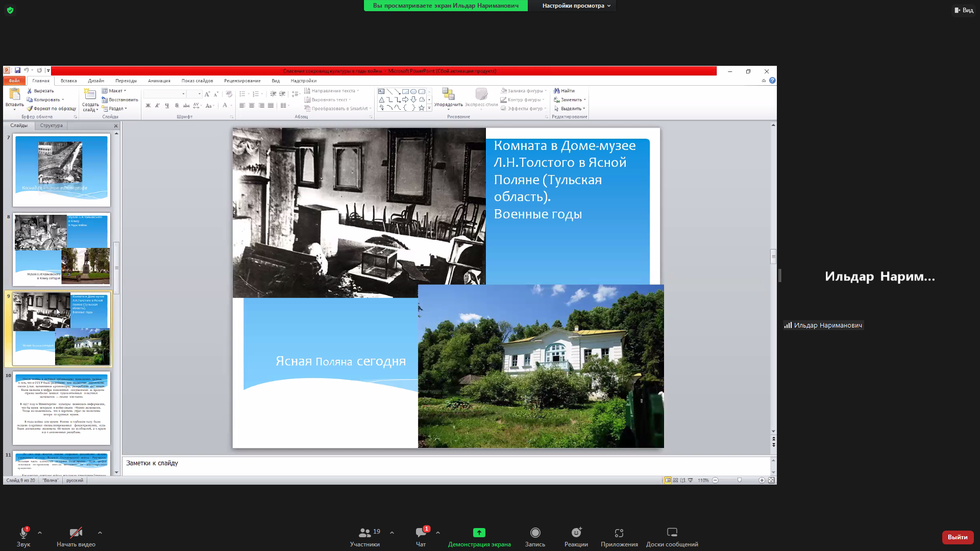The height and width of the screenshot is (551, 980).
Task: Open Participants (Участники) panel icon
Action: (x=365, y=533)
